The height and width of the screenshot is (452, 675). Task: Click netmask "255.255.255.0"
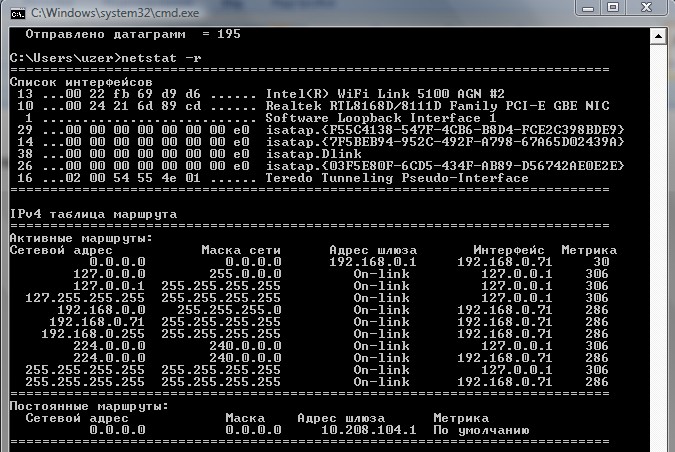[229, 310]
